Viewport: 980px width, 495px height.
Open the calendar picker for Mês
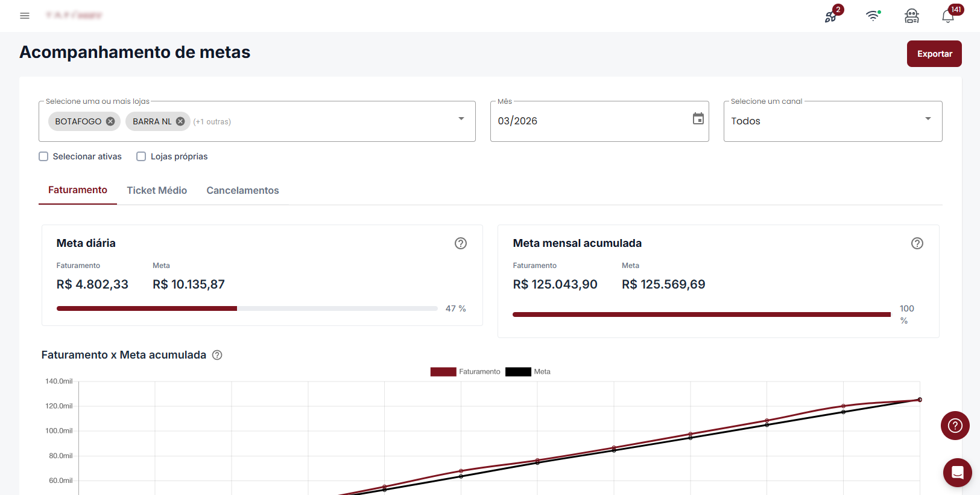[698, 119]
